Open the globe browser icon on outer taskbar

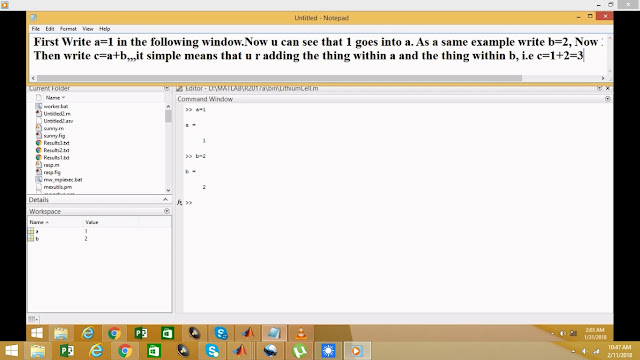(x=270, y=351)
